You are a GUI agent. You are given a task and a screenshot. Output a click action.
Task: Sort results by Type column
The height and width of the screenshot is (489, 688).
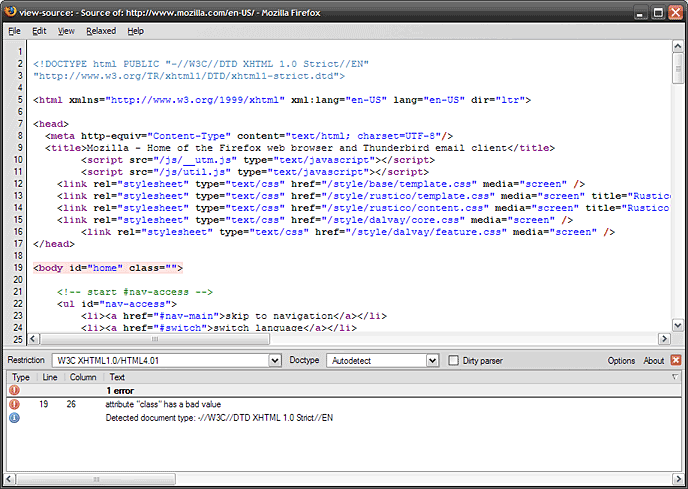coord(21,377)
